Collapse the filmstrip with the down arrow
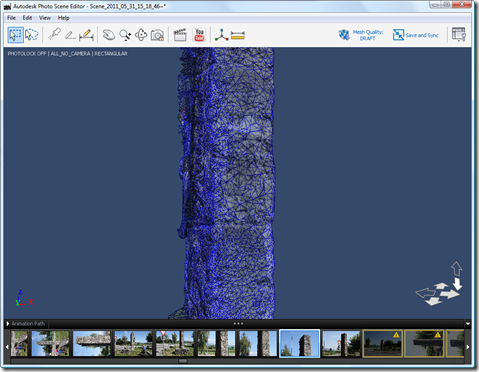This screenshot has width=479, height=372. click(468, 324)
